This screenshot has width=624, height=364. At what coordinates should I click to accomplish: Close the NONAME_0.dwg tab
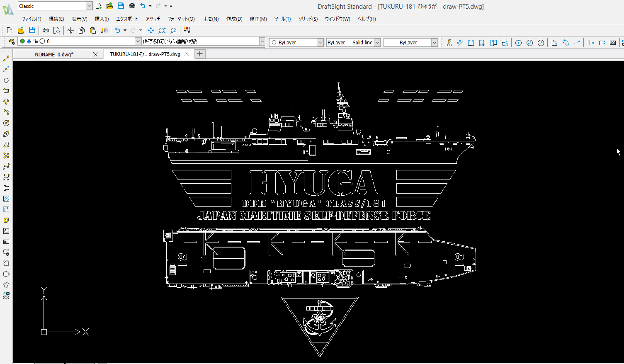(x=95, y=54)
